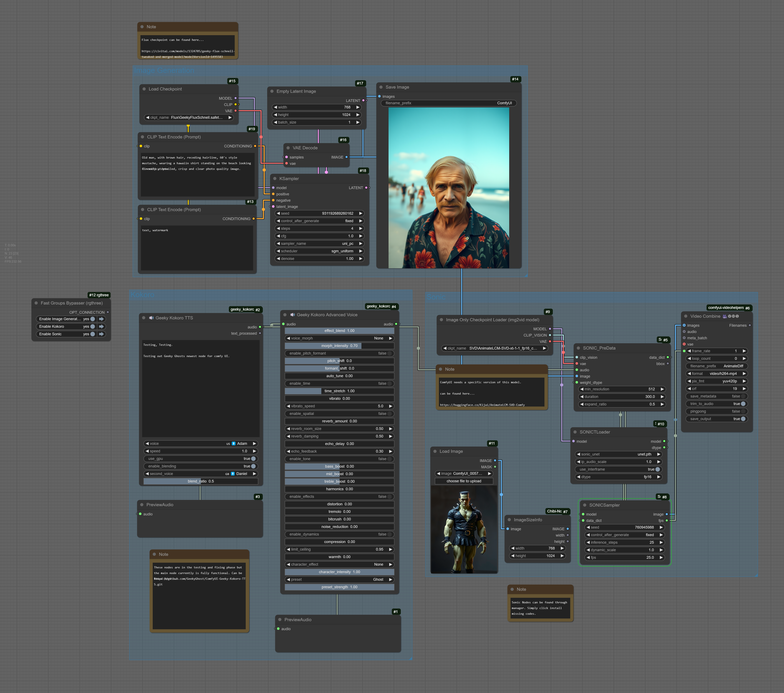Click speaker icon on Geeky Kokoro Advanced Voice
Image resolution: width=784 pixels, height=693 pixels.
click(x=292, y=315)
